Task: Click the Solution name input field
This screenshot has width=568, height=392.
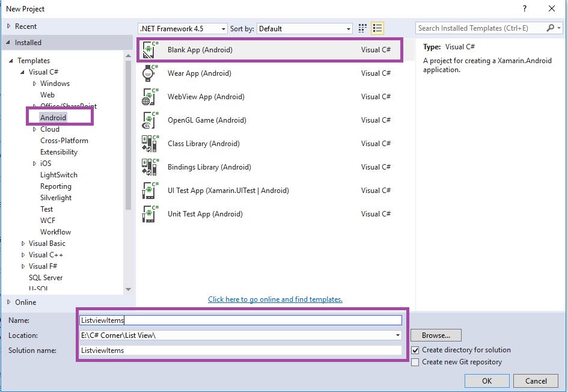Action: coord(240,351)
